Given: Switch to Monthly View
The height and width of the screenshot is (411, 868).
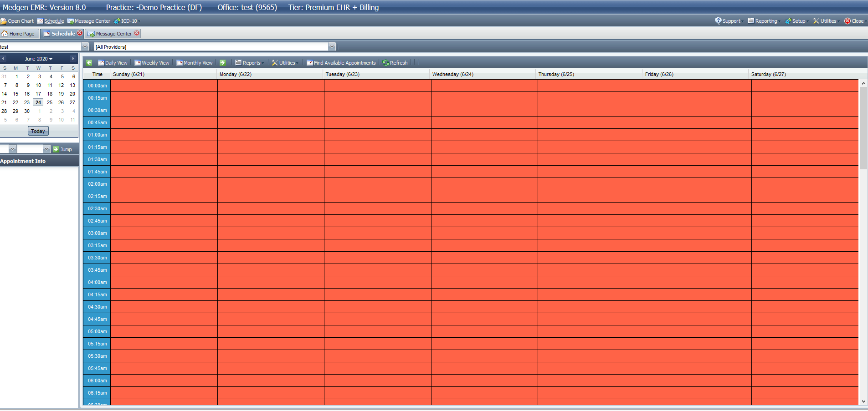Looking at the screenshot, I should pos(195,63).
